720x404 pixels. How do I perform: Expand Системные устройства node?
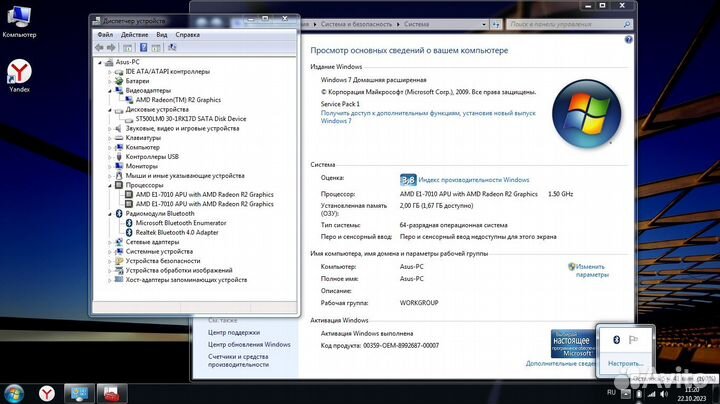[110, 252]
